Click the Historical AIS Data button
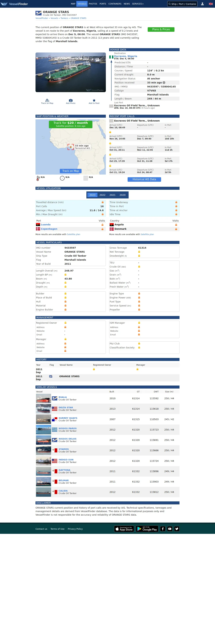This screenshot has width=215, height=644. 144,179
